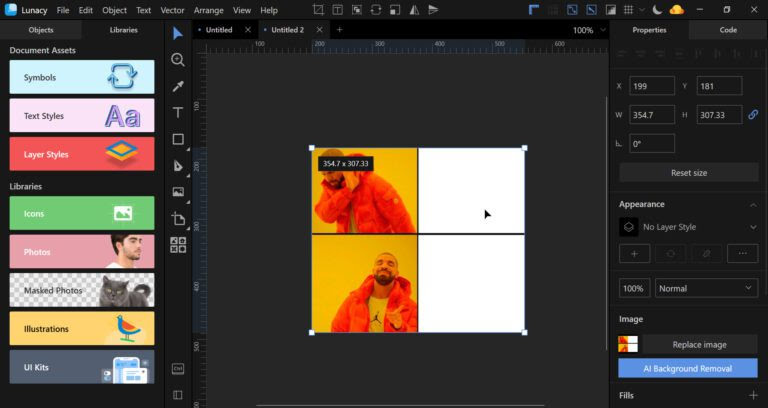
Task: Expand the No Layer Style dropdown
Action: [753, 227]
